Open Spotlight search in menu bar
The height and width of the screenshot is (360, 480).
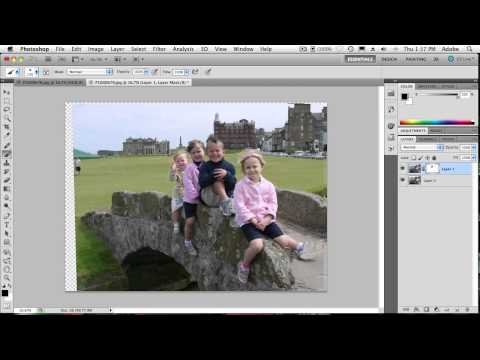pos(469,49)
